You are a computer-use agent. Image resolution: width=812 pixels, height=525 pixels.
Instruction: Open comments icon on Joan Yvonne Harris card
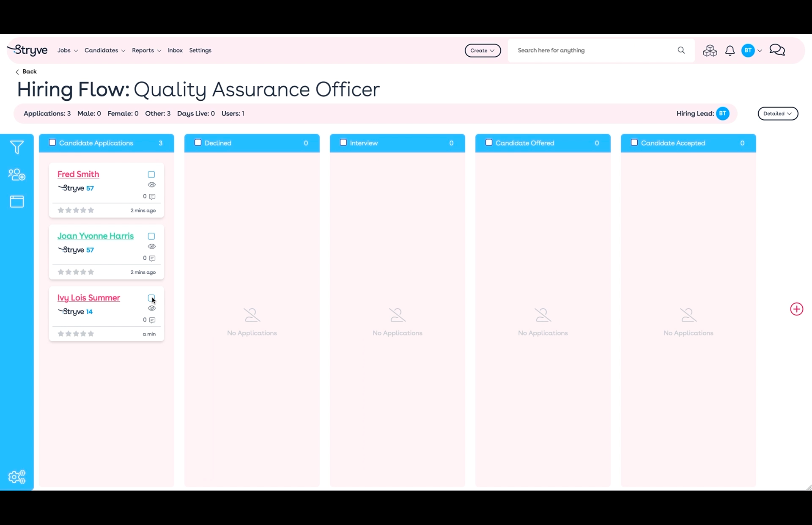152,258
